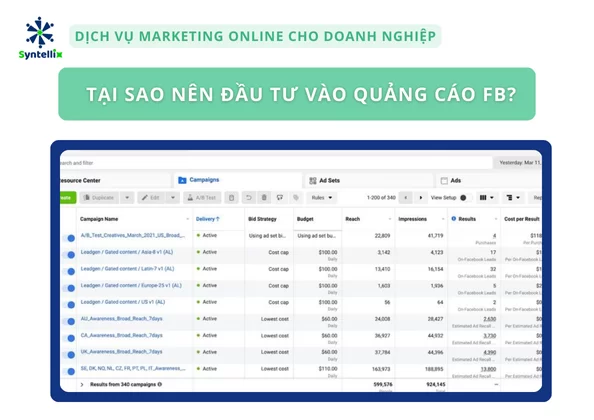Go to previous page of campaigns

406,198
